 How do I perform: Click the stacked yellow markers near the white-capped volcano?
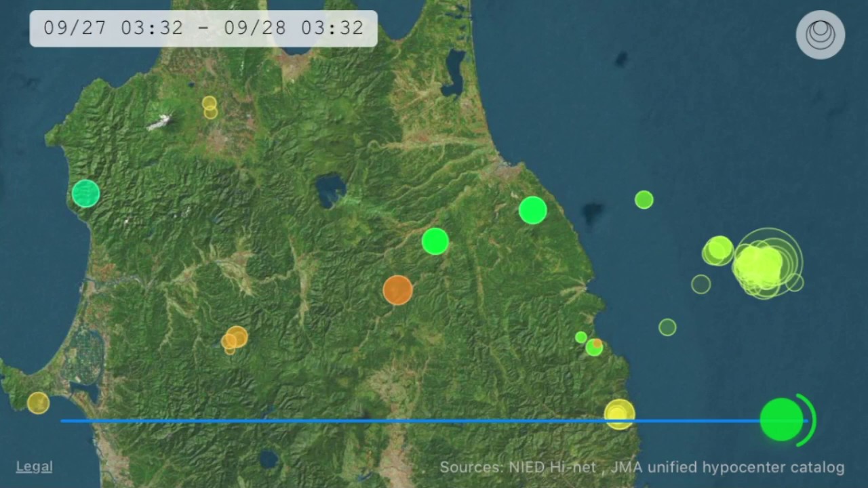coord(210,107)
